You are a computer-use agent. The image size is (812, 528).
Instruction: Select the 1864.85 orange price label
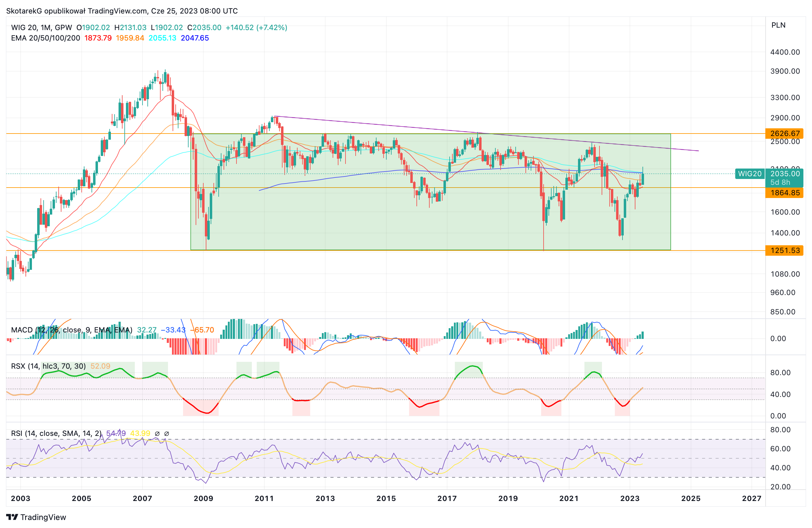click(784, 193)
